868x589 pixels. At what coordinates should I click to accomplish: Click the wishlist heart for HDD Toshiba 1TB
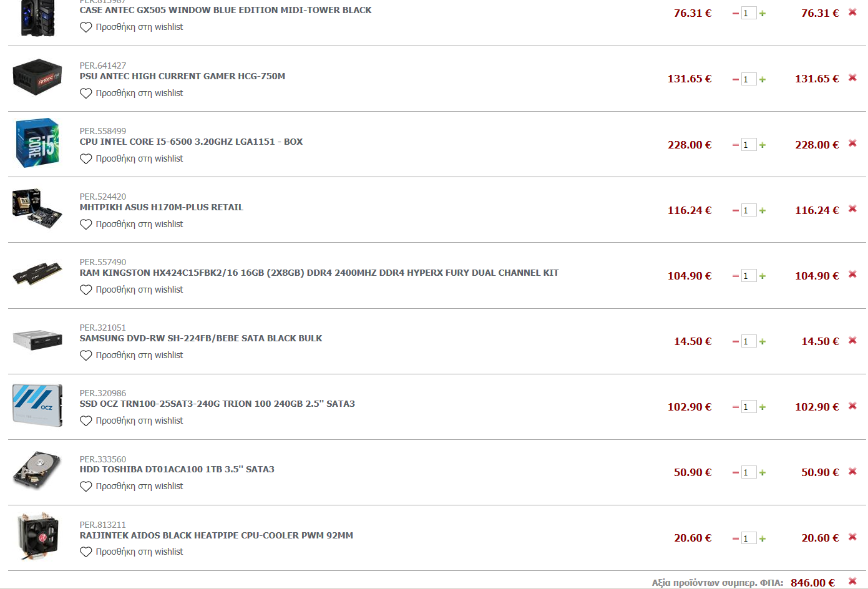(x=86, y=487)
